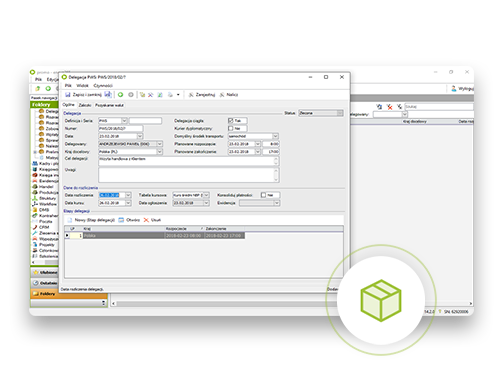Open the Plik menu in Delegacja window

click(x=68, y=86)
